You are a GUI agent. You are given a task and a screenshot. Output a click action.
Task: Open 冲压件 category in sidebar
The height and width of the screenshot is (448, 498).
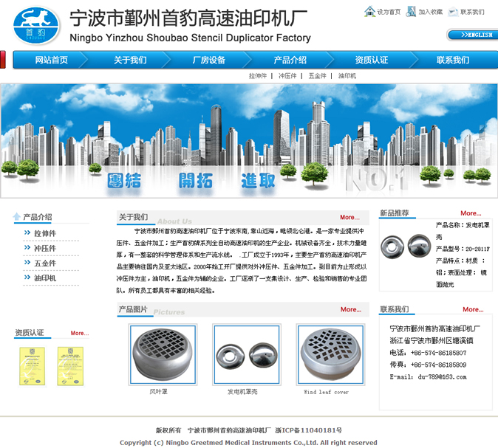coord(44,249)
